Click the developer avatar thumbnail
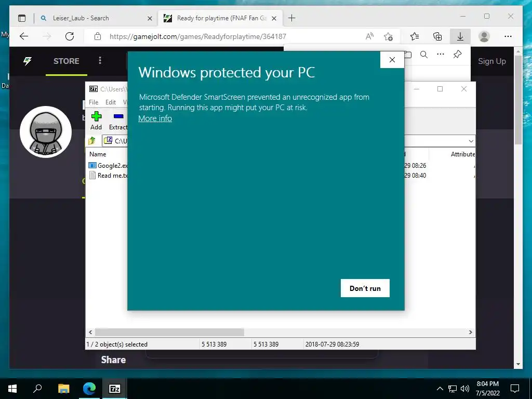 point(46,132)
